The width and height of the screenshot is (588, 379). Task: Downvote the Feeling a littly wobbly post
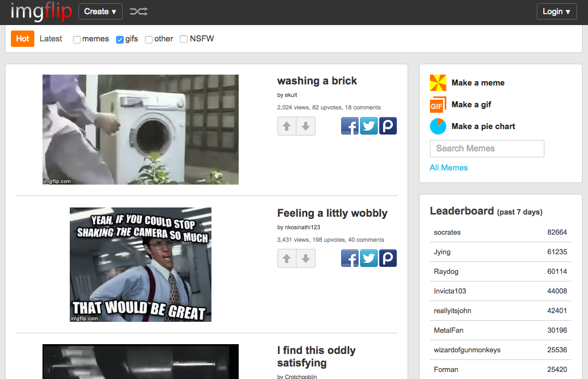pyautogui.click(x=306, y=258)
